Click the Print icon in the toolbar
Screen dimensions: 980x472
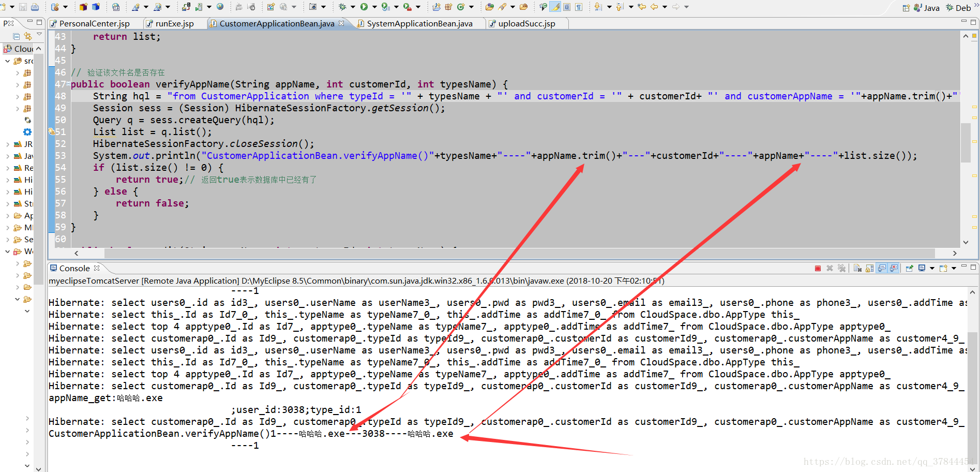[35, 7]
